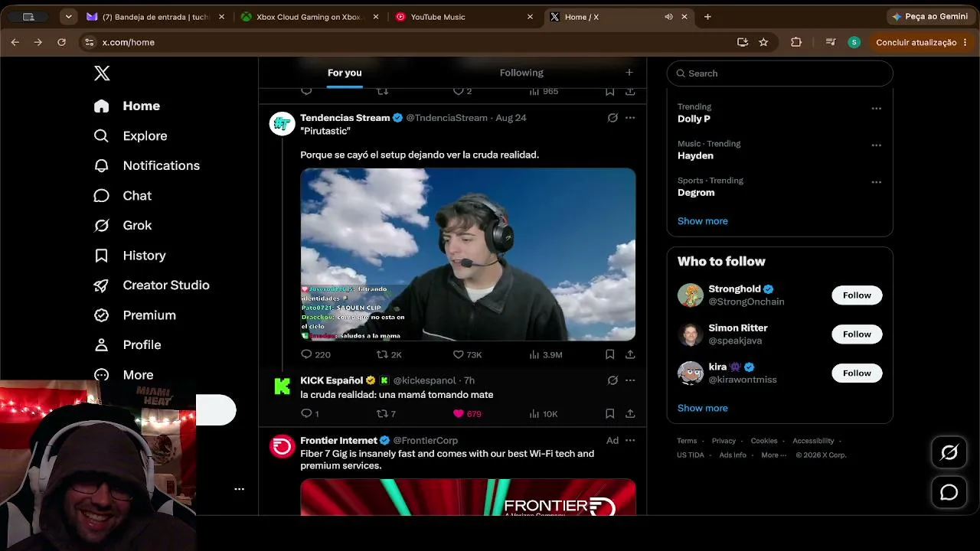Screen dimensions: 980x551
Task: Ask Grok about the Tendencias Stream post
Action: pos(612,118)
